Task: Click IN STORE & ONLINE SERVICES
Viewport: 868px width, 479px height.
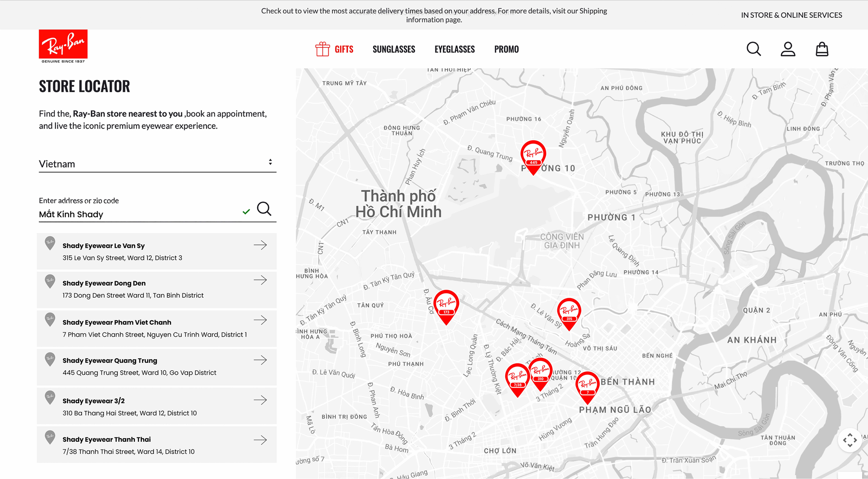Action: (x=791, y=15)
